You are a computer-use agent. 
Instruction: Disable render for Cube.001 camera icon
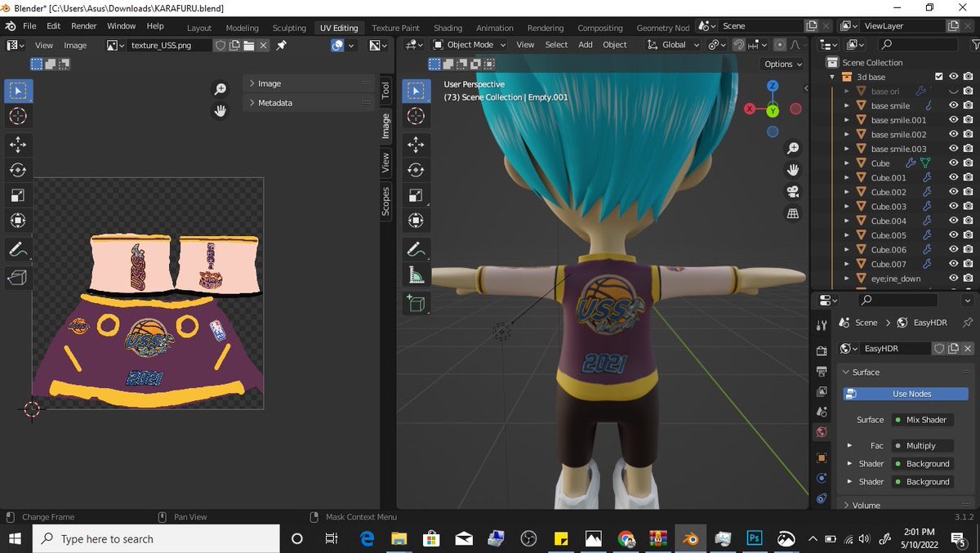(968, 177)
